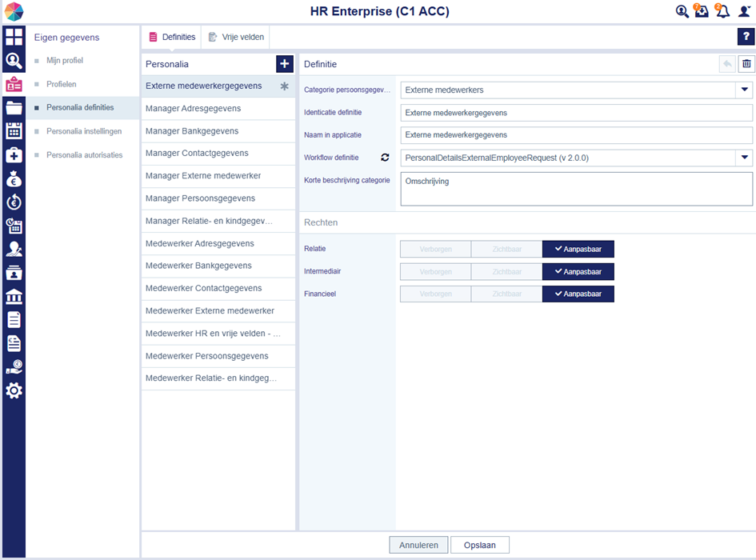
Task: Open the folder icon in left sidebar
Action: [14, 107]
